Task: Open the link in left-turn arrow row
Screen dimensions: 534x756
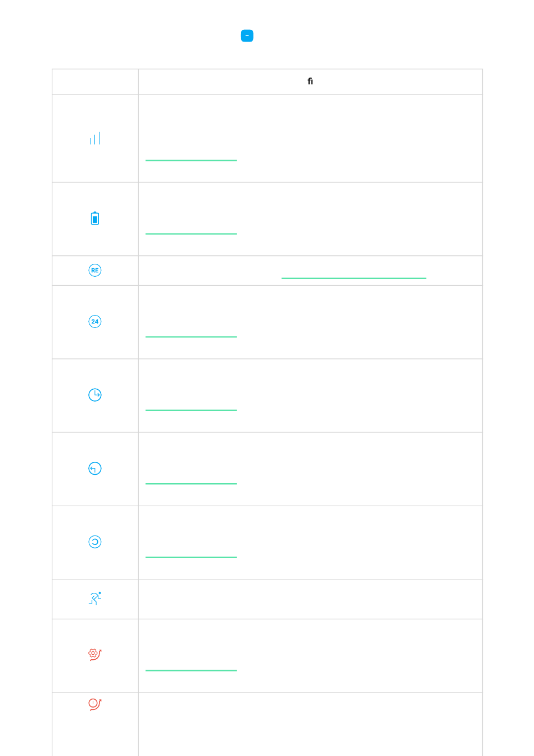Action: point(191,483)
